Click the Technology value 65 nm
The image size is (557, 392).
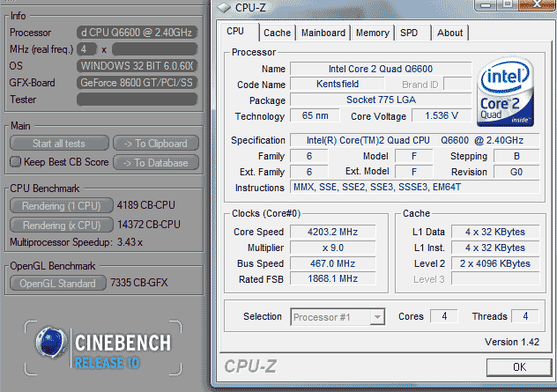pos(316,115)
